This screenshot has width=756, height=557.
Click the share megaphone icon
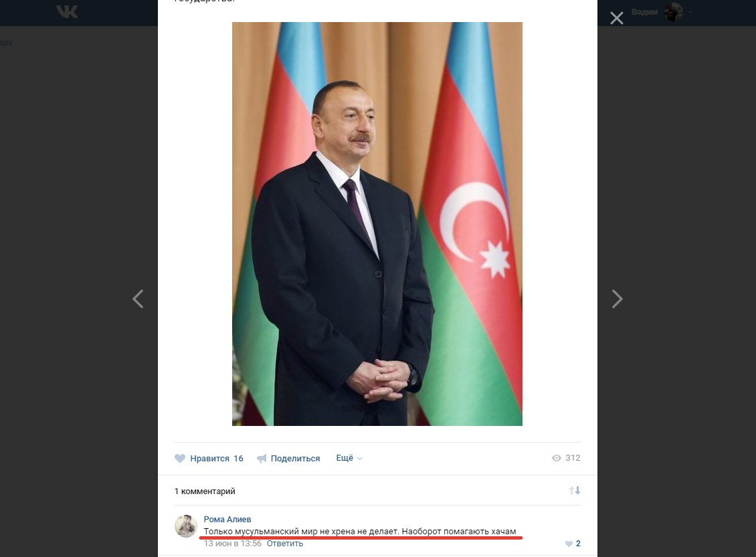(262, 458)
